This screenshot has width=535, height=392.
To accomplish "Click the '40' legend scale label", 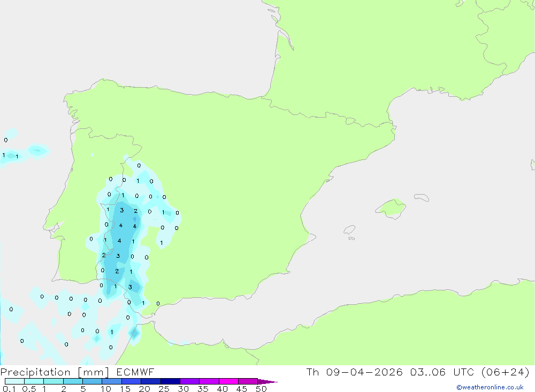I will click(x=223, y=389).
